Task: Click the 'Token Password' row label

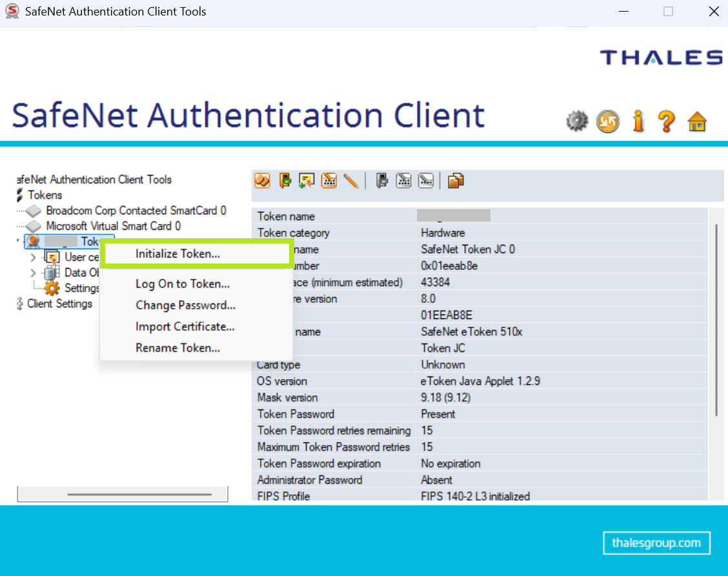Action: (x=296, y=415)
